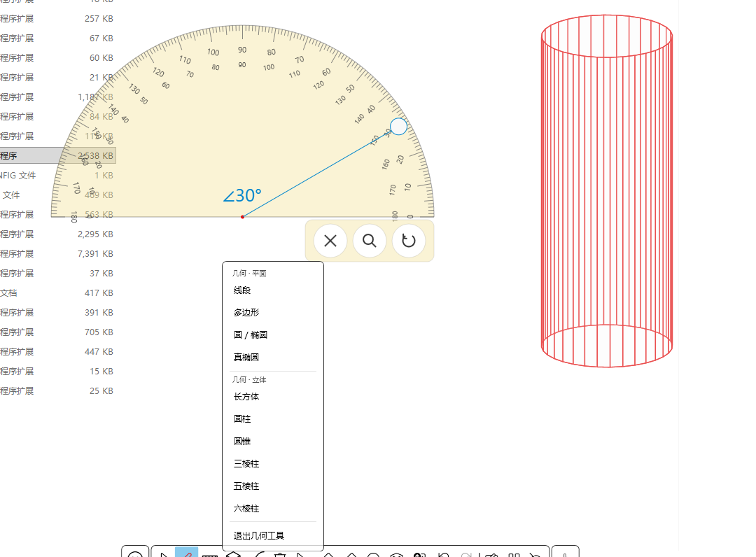This screenshot has width=756, height=557.
Task: Select the file row sized 60 KB
Action: coord(58,58)
